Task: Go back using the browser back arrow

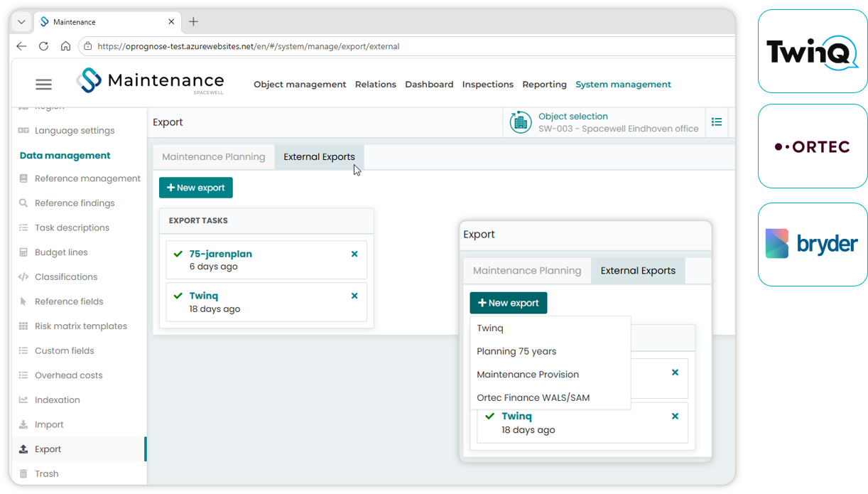Action: pyautogui.click(x=21, y=46)
